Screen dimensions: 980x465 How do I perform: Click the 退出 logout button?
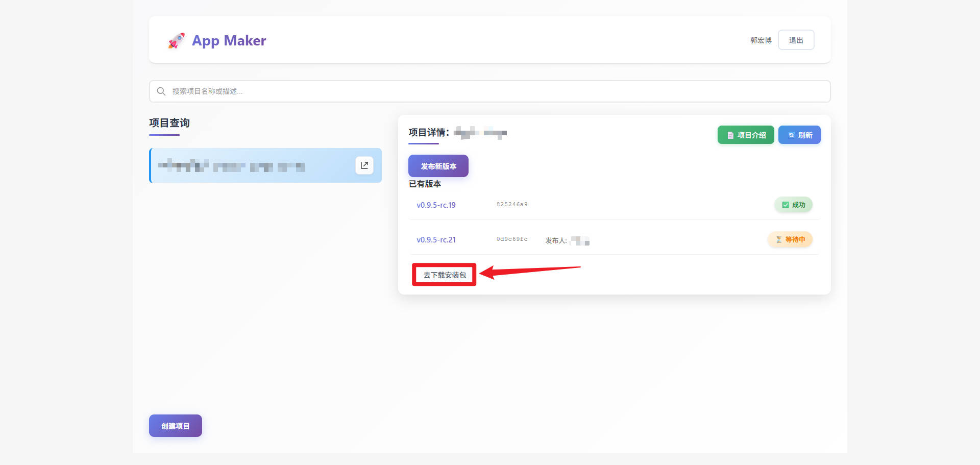796,40
